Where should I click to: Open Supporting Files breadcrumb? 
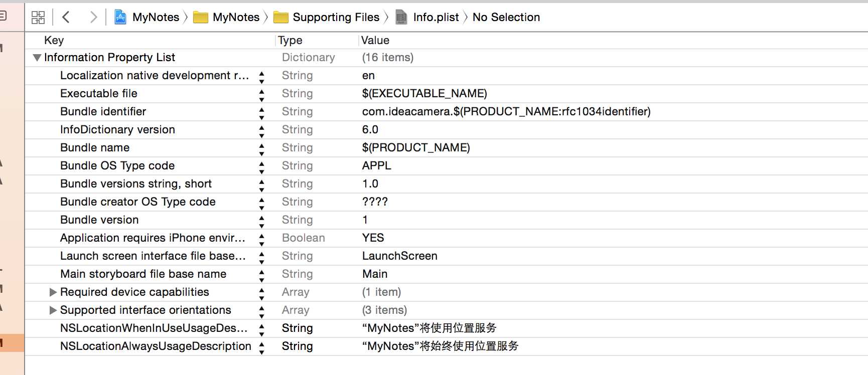coord(336,18)
